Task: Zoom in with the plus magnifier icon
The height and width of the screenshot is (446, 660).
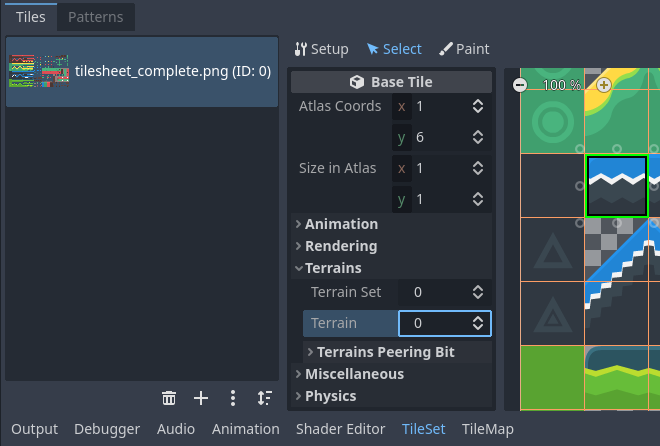Action: tap(604, 85)
